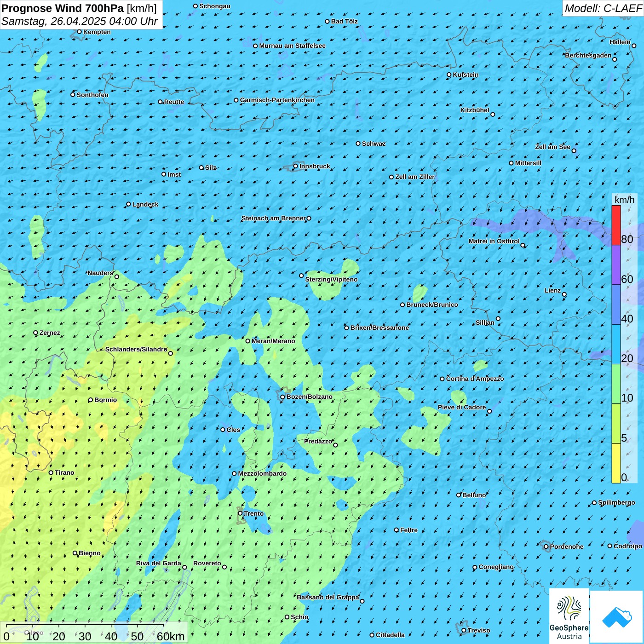Image resolution: width=644 pixels, height=644 pixels.
Task: Click the Meran/Merano label
Action: [x=273, y=341]
